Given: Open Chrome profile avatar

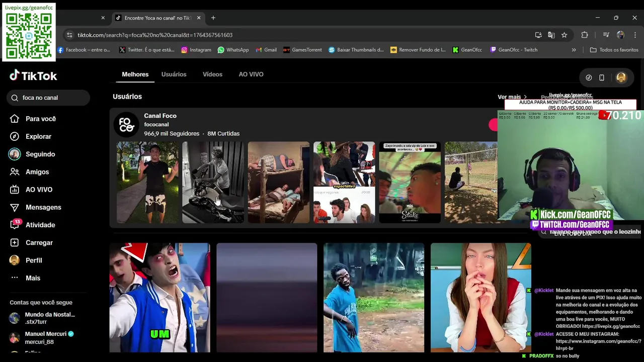Looking at the screenshot, I should [x=620, y=35].
